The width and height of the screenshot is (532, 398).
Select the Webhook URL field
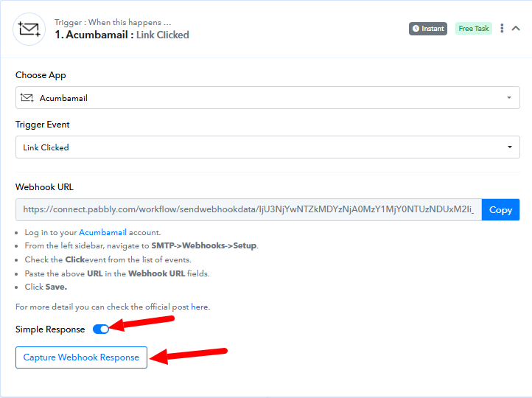248,209
